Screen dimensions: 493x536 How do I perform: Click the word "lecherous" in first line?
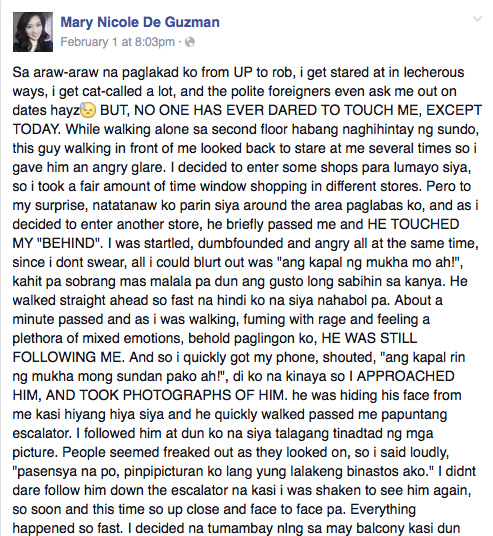pyautogui.click(x=434, y=72)
